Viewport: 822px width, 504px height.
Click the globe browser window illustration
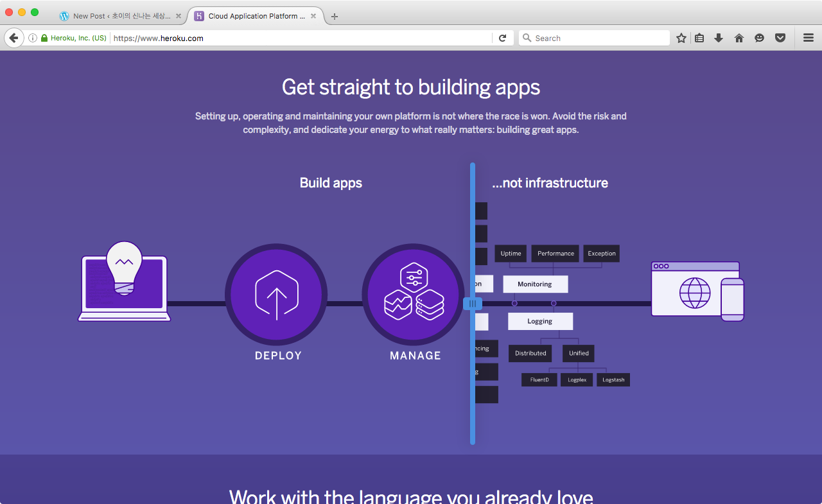click(697, 291)
